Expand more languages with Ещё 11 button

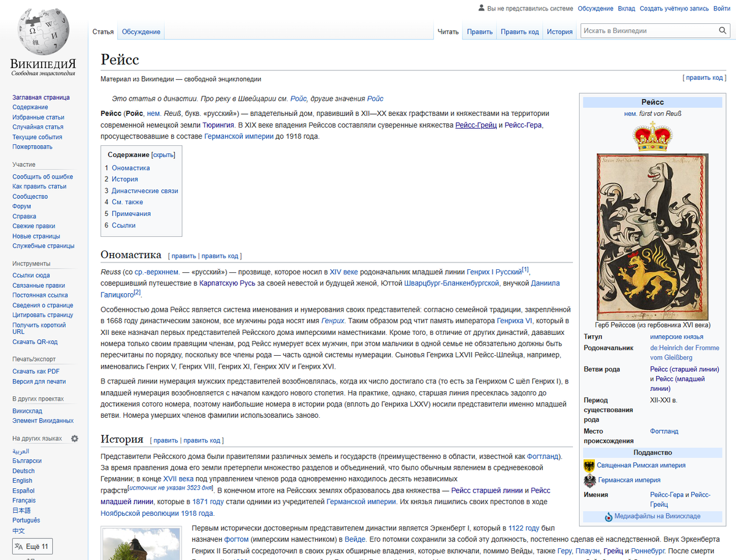[x=33, y=547]
